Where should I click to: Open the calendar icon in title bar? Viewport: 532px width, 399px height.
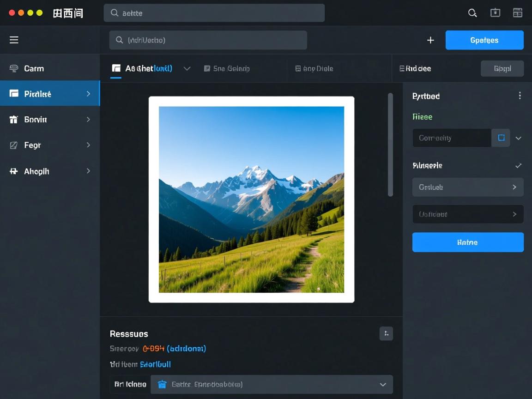coord(495,13)
